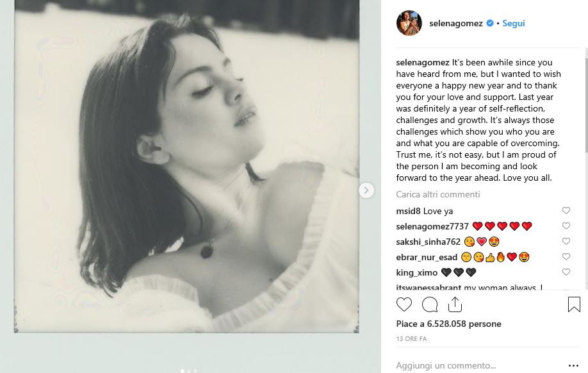View likes list 'Piace a 6.528.058 persone'
Viewport: 588px width, 373px height.
[448, 324]
